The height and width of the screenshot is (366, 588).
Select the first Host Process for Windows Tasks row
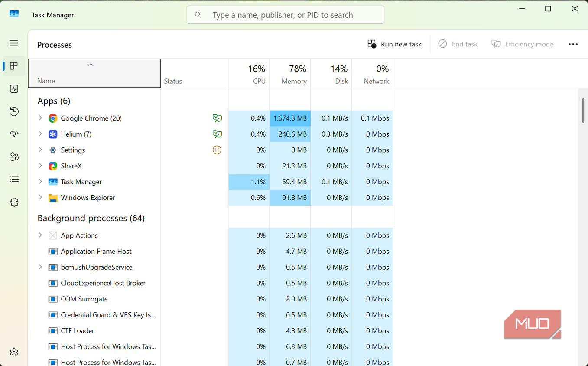tap(211, 346)
